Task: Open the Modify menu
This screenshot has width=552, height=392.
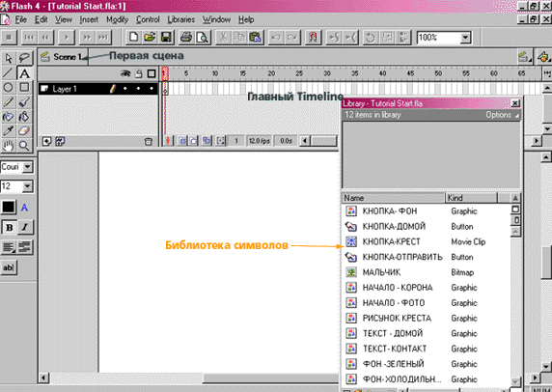Action: tap(117, 19)
